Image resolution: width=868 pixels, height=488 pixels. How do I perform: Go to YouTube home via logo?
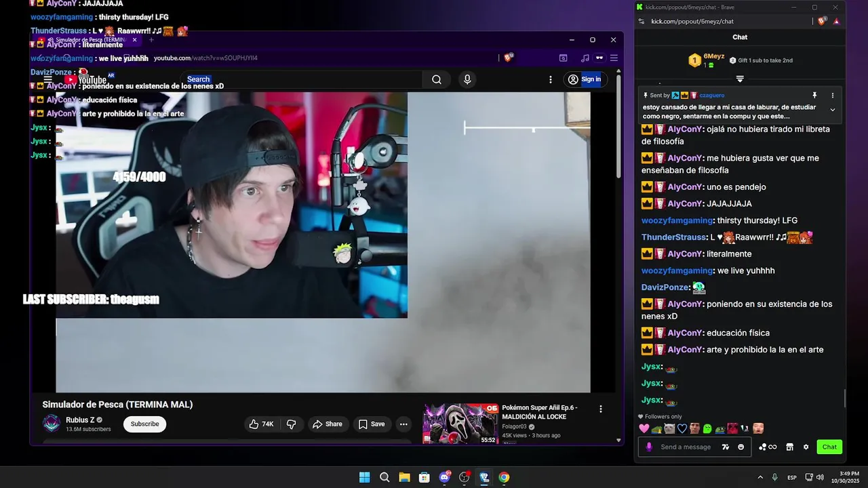86,80
